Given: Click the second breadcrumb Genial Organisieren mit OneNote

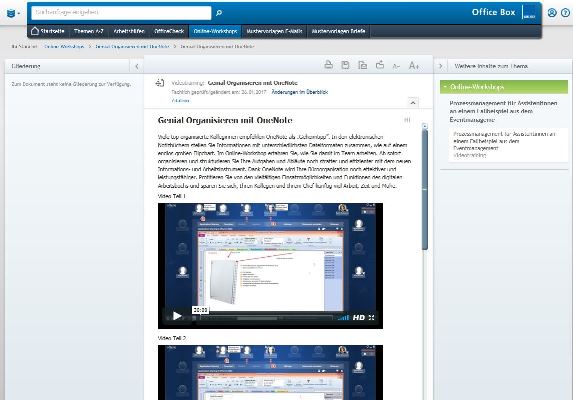Looking at the screenshot, I should [132, 46].
